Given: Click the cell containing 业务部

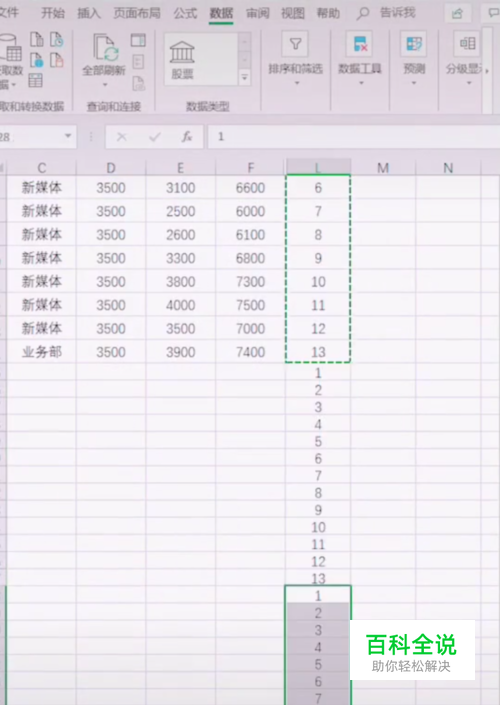Looking at the screenshot, I should 41,352.
